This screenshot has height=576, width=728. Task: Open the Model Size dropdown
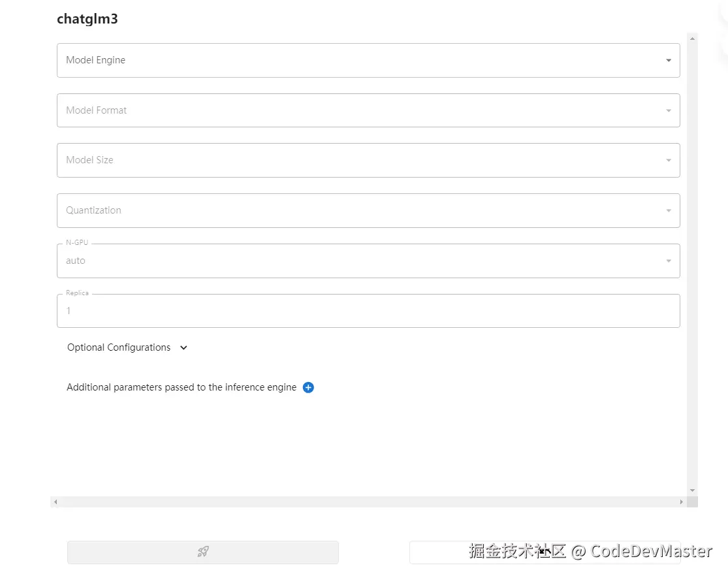(368, 160)
